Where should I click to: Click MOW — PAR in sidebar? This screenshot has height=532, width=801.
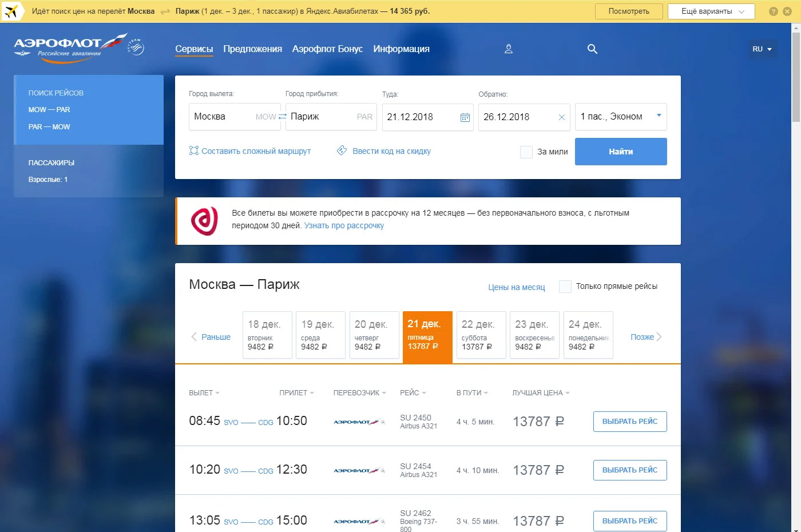49,110
